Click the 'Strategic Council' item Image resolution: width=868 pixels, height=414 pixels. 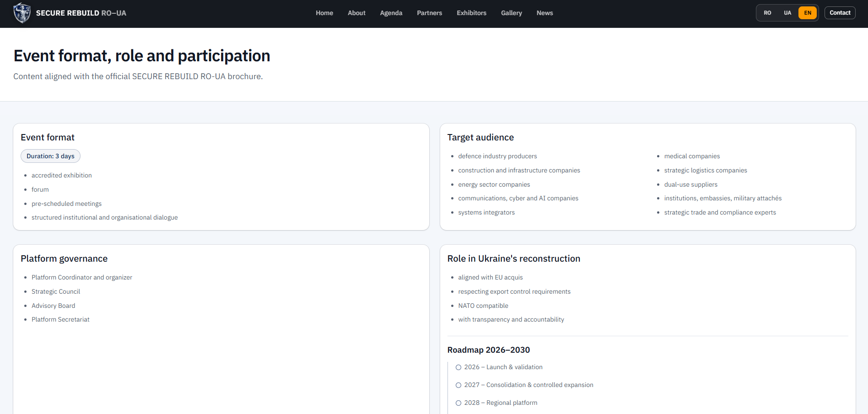56,291
